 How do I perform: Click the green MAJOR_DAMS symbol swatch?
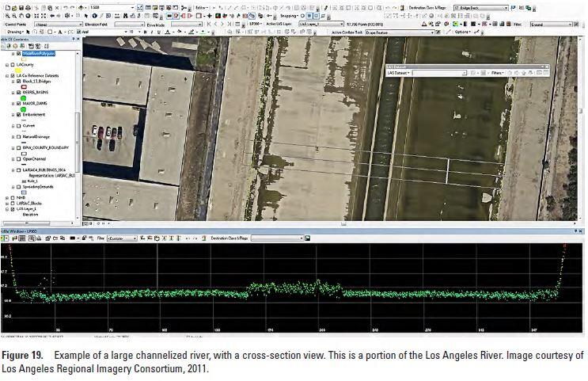point(23,109)
